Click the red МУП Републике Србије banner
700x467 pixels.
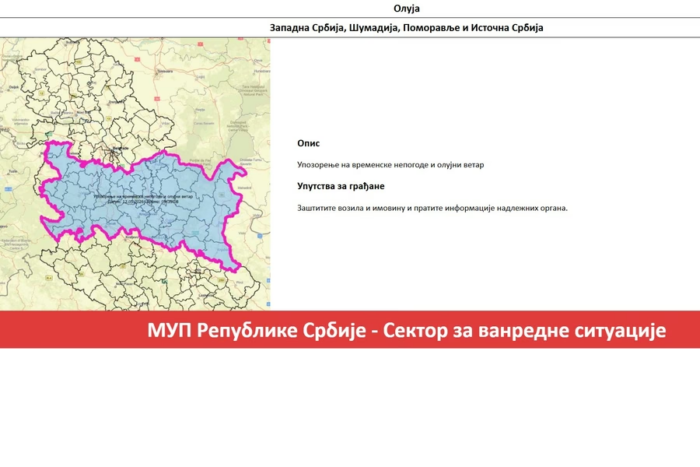coord(350,330)
